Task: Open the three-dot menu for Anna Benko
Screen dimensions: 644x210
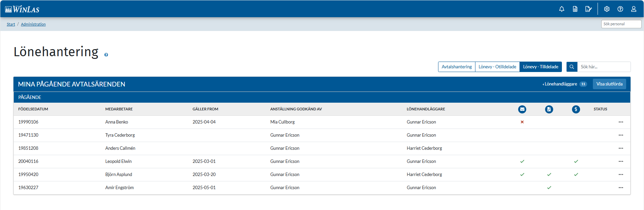Action: [x=620, y=122]
